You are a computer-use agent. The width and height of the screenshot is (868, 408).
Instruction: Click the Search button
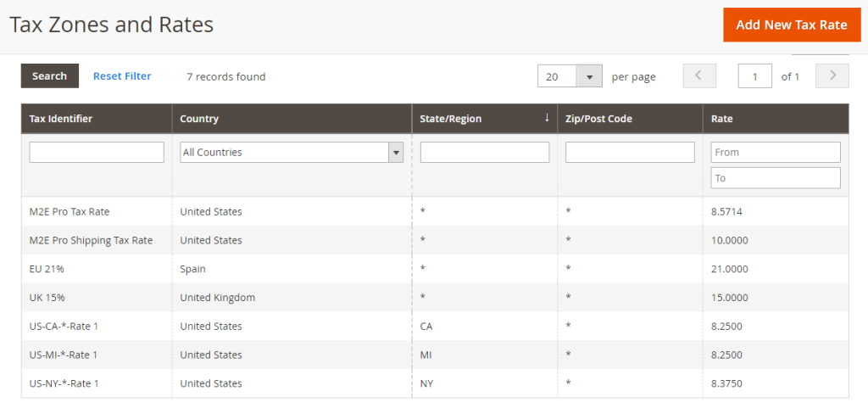[49, 75]
